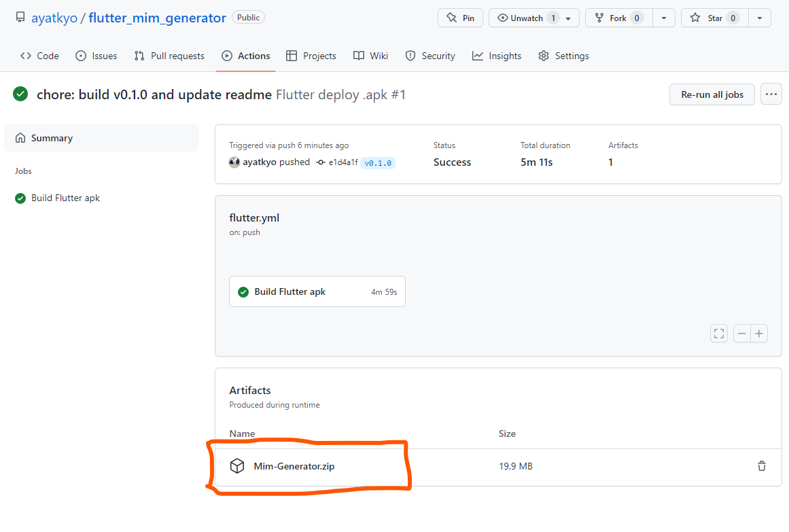
Task: Click the ayatkyo avatar image
Action: [x=234, y=162]
